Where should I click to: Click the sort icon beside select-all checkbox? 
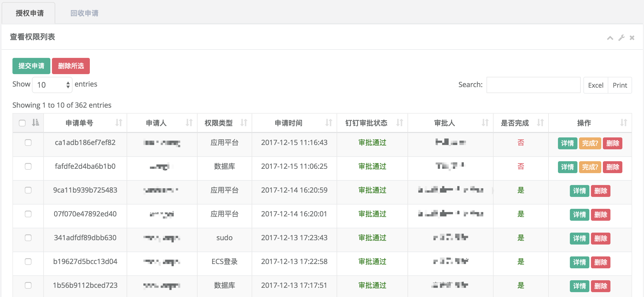pos(35,123)
